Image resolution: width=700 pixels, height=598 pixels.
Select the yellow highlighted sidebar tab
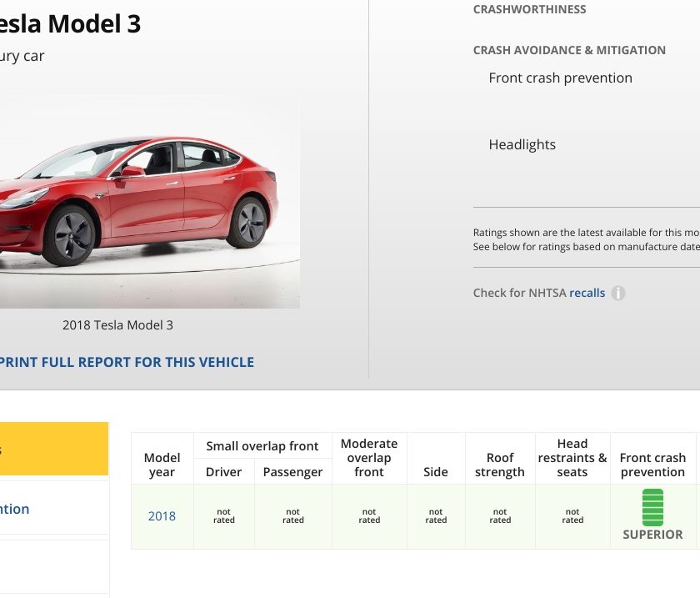click(54, 449)
